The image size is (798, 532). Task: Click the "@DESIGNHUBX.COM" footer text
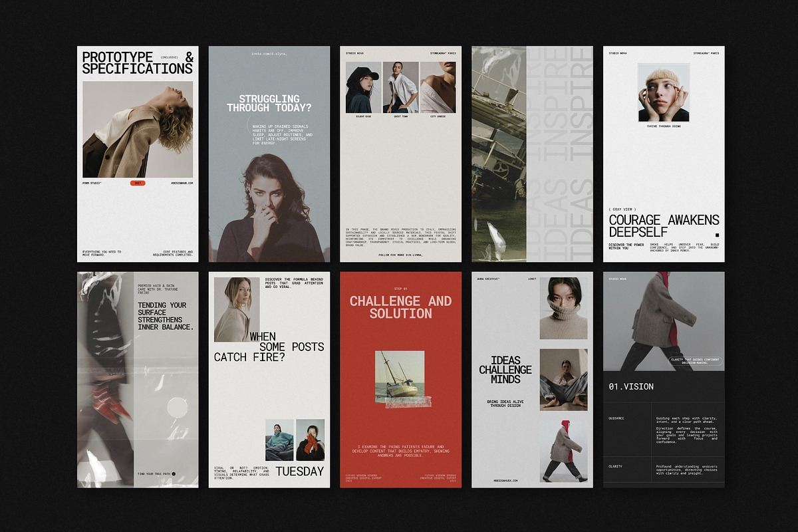click(x=505, y=480)
